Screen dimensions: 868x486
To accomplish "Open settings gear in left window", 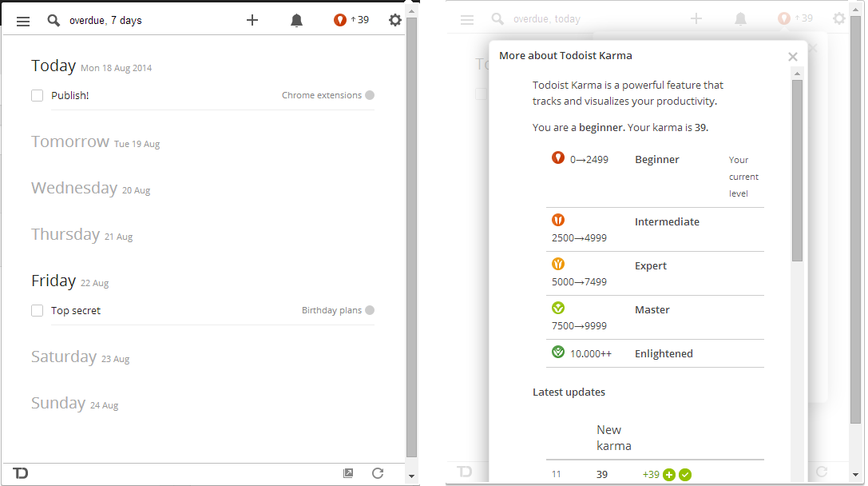I will (394, 20).
